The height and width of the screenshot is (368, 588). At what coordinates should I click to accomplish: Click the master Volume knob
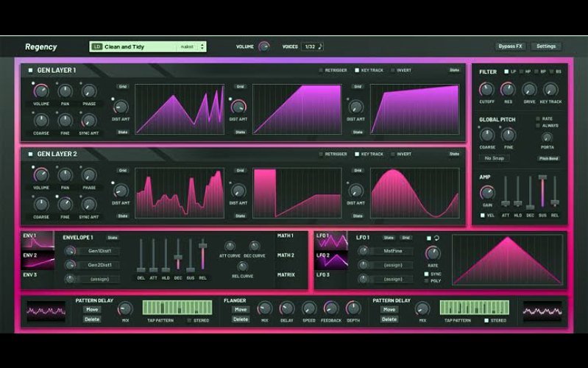pyautogui.click(x=264, y=46)
